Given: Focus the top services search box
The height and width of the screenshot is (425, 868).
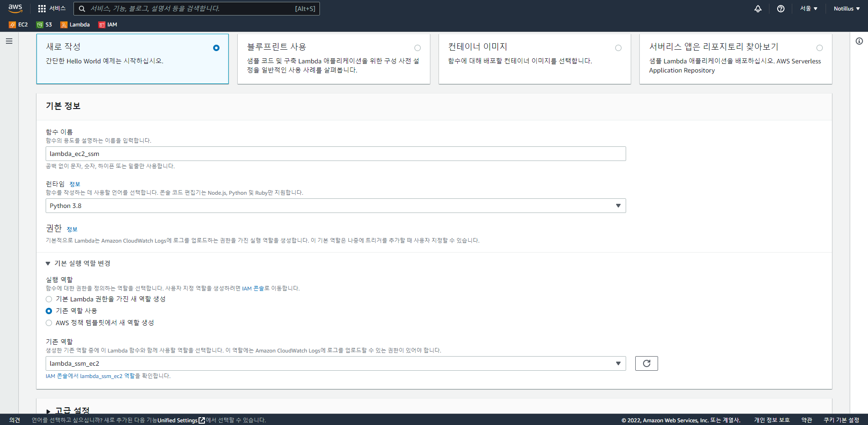Looking at the screenshot, I should 196,9.
